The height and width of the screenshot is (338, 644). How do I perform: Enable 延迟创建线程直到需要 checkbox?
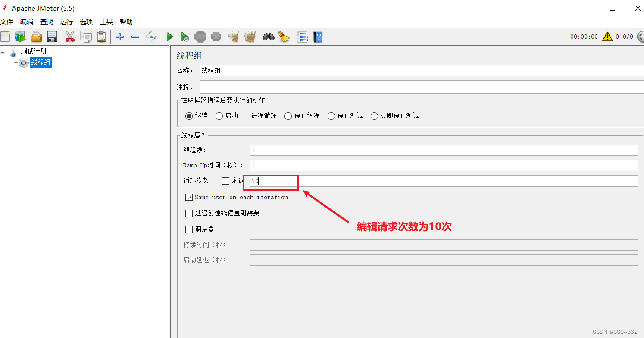pyautogui.click(x=189, y=213)
